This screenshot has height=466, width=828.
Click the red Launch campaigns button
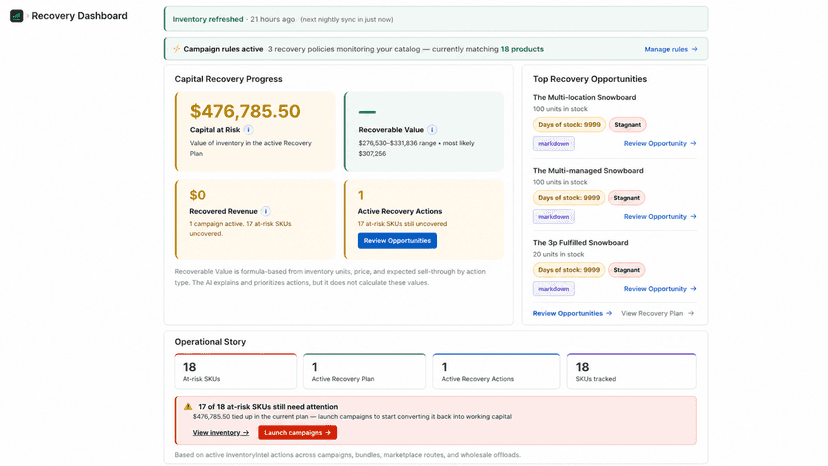point(297,432)
